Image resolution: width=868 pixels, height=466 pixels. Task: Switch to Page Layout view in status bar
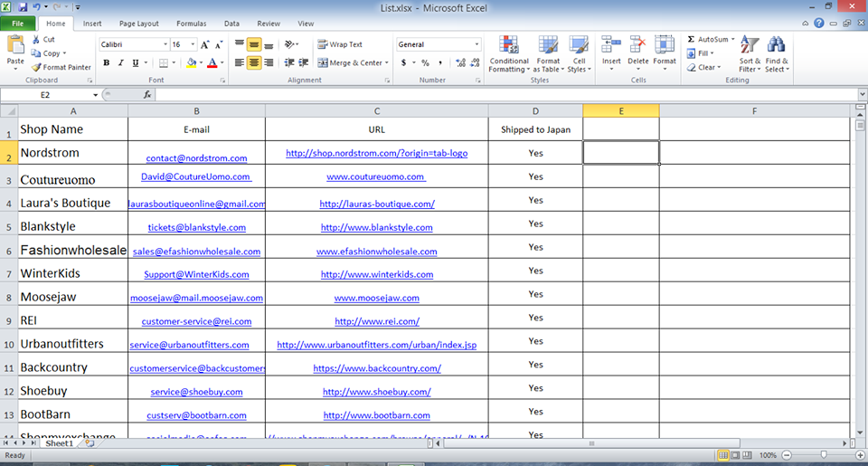[735, 455]
